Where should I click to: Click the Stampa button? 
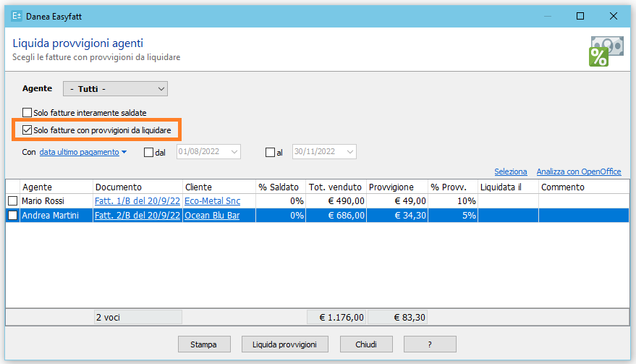[x=204, y=344]
